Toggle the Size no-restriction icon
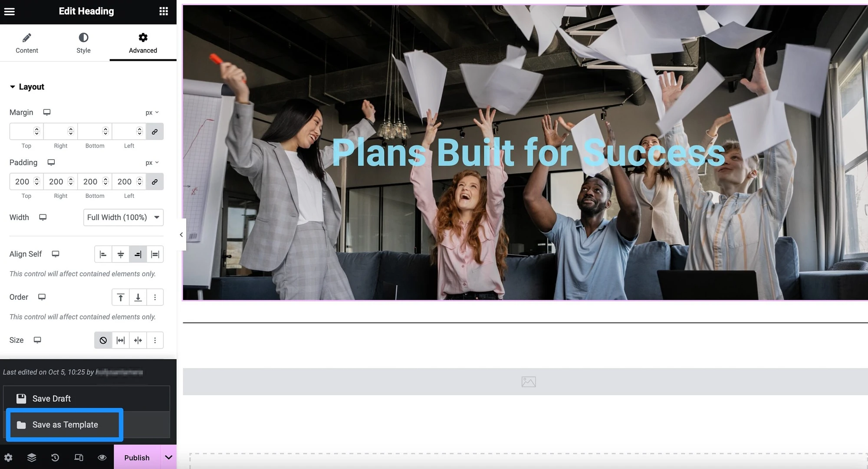 103,340
